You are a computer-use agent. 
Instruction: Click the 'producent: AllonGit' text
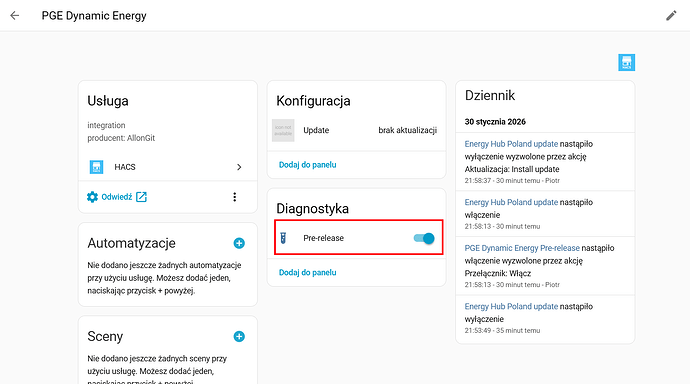coord(121,138)
